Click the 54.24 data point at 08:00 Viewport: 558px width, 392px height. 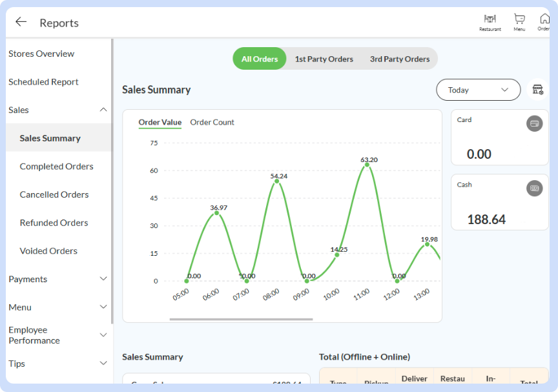pos(276,181)
